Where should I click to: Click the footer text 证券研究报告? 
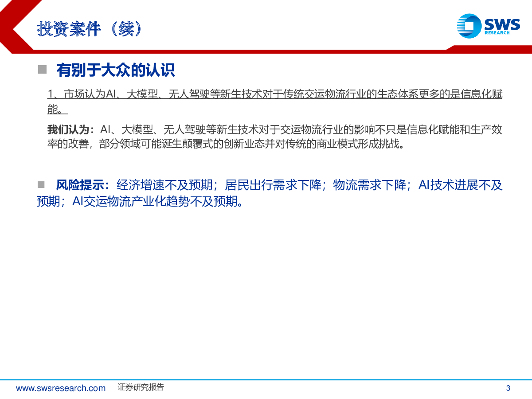141,387
